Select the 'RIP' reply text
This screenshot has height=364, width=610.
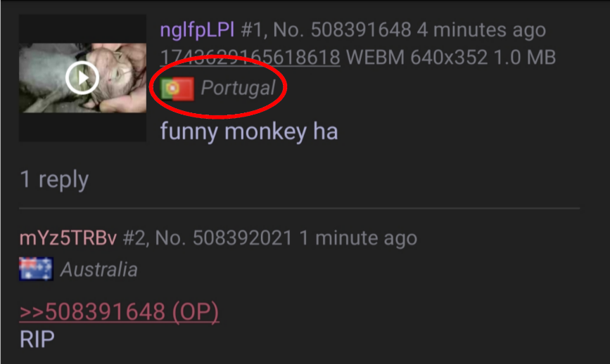[x=37, y=339]
